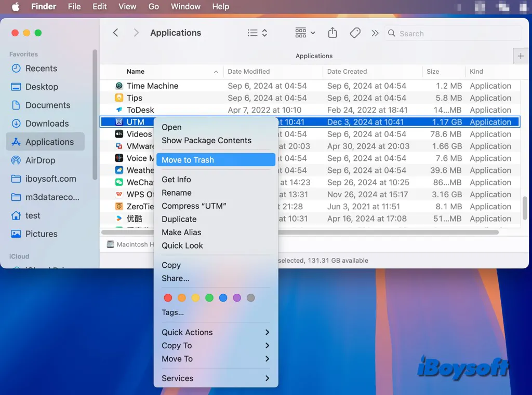Go forward with the right chevron button
Image resolution: width=532 pixels, height=395 pixels.
click(136, 33)
